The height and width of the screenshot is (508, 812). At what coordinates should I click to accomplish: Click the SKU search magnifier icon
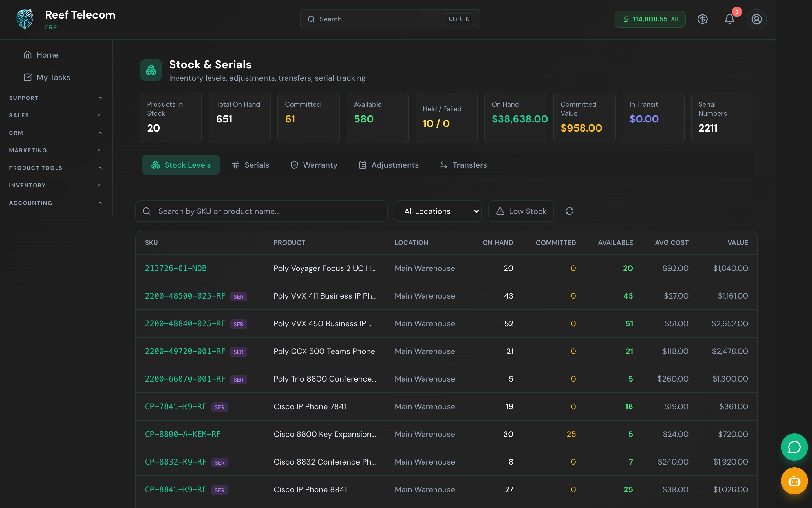pos(147,211)
